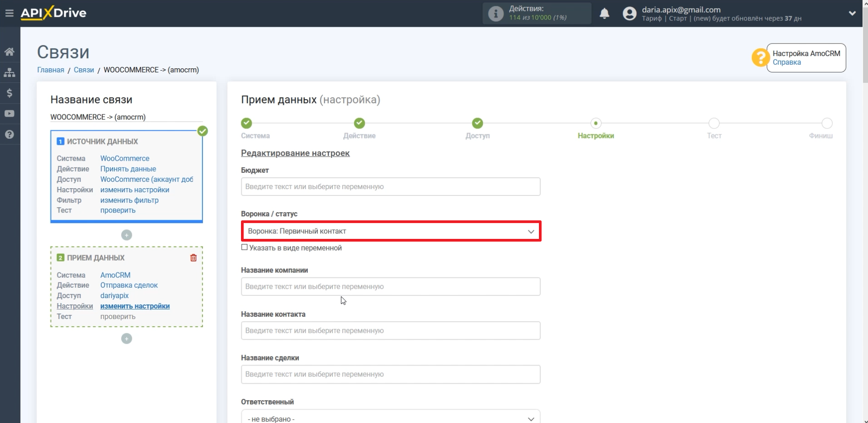This screenshot has width=868, height=423.
Task: Click the ApiX-Drive logo
Action: [53, 13]
